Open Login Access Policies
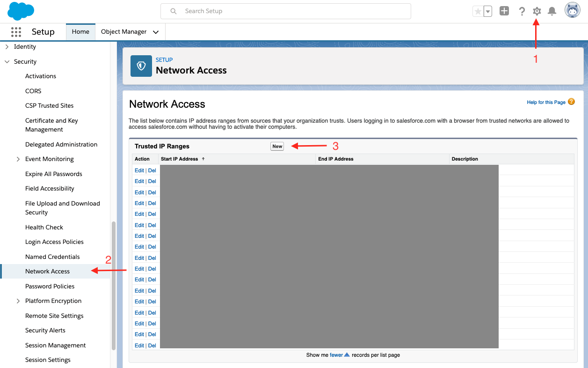The height and width of the screenshot is (368, 588). coord(54,242)
